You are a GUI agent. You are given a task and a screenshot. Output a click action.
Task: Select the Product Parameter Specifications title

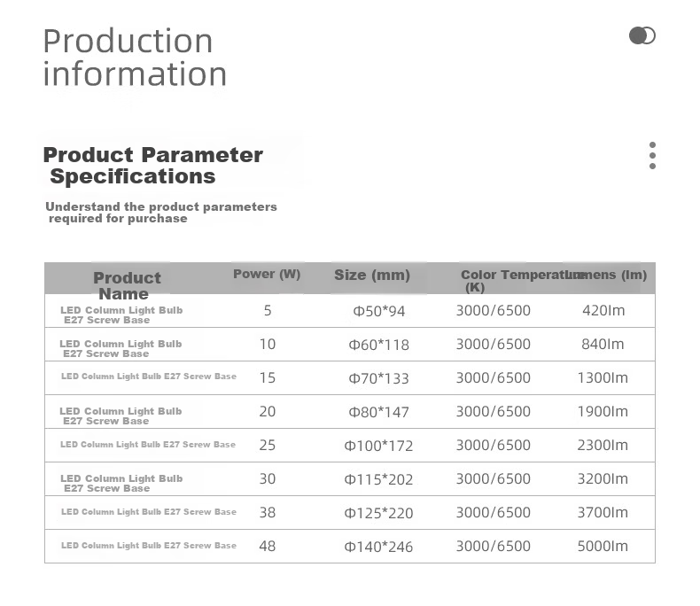coord(152,166)
